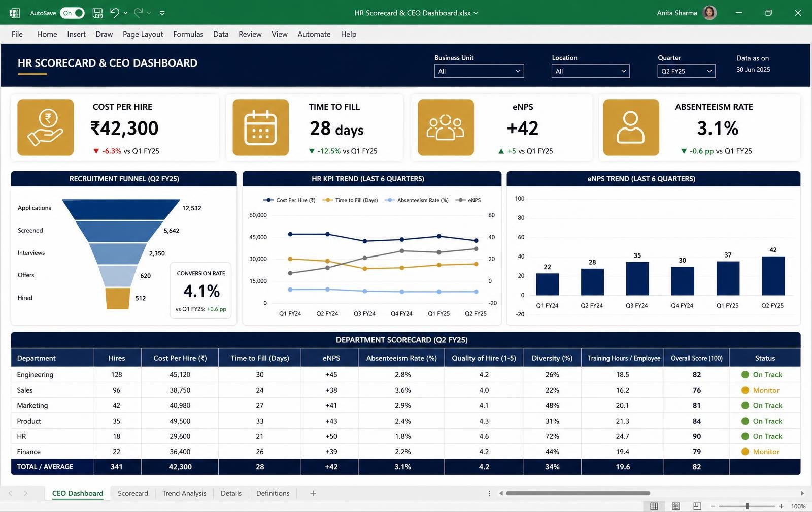Click the Undo arrow icon
812x512 pixels.
[x=115, y=13]
